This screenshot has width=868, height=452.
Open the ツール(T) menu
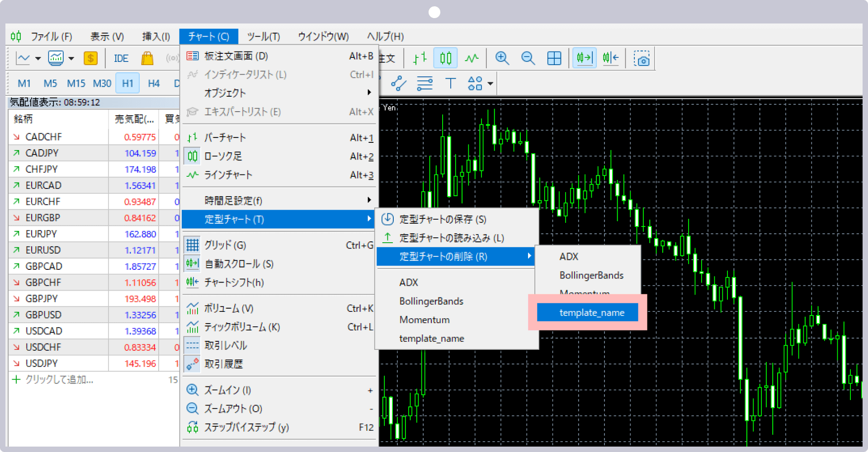click(x=263, y=36)
